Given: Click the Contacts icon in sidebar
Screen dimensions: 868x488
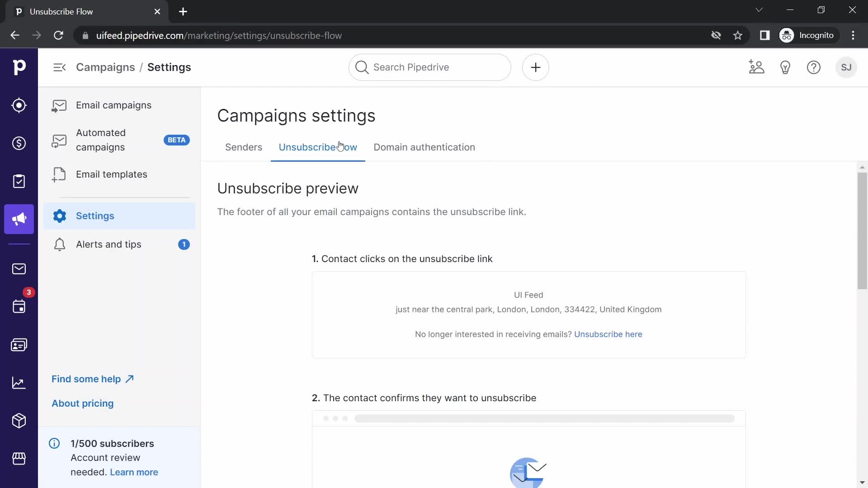Looking at the screenshot, I should (x=19, y=344).
